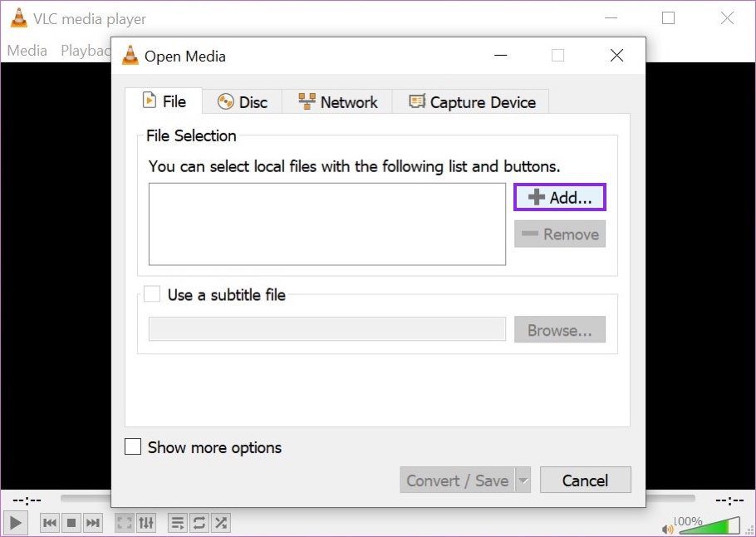Screen dimensions: 756x537
Task: Check Show more options
Action: 133,446
